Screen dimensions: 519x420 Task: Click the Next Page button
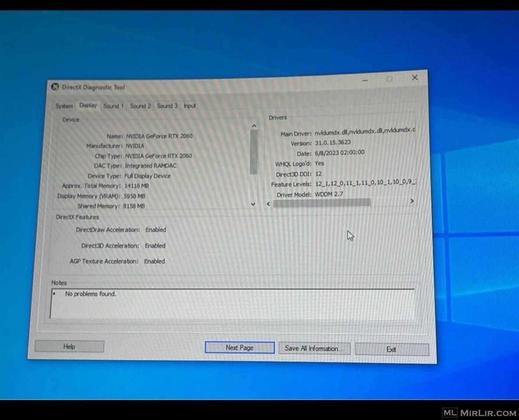coord(240,347)
